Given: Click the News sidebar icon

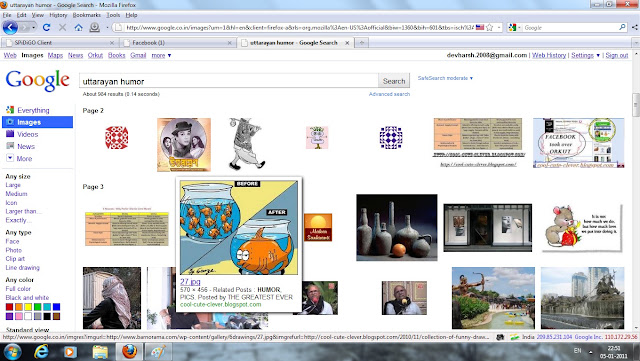Looking at the screenshot, I should [10, 146].
